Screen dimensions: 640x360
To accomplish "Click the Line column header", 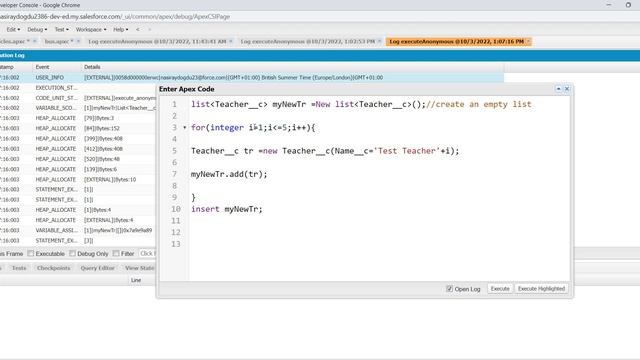I will coord(136,280).
